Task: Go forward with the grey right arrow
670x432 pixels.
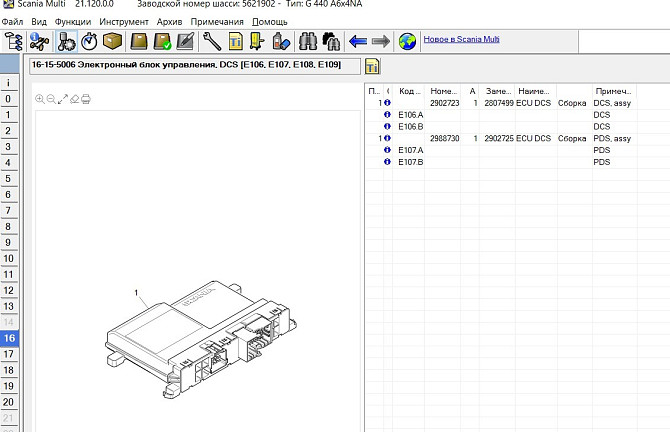Action: [381, 41]
